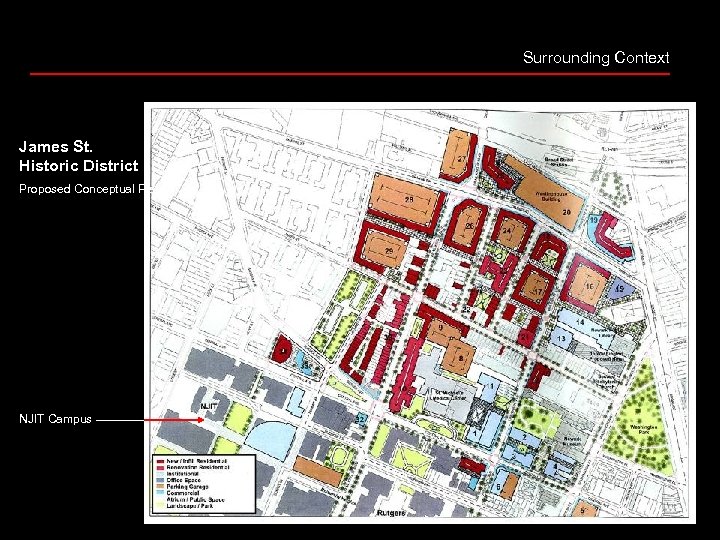Image resolution: width=720 pixels, height=540 pixels.
Task: Click the 'NJIT Campus' callout label
Action: click(55, 419)
